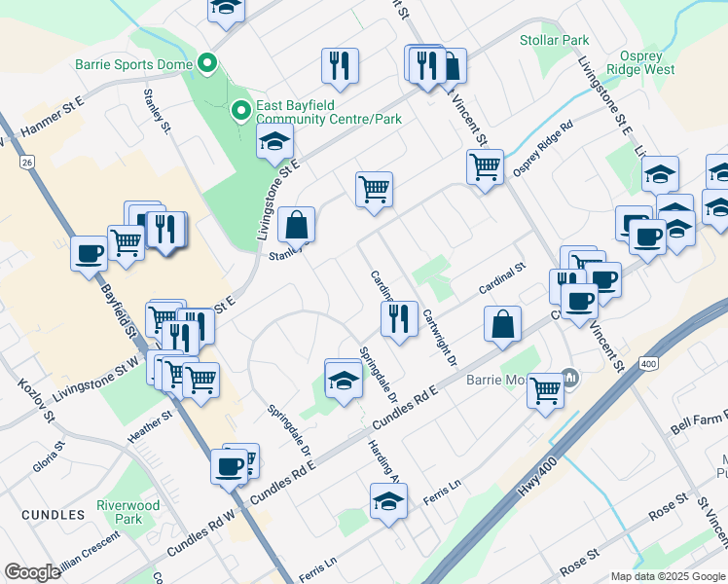728x584 pixels.
Task: Click the grocery cart marker near Barrie Mosque
Action: click(x=546, y=394)
